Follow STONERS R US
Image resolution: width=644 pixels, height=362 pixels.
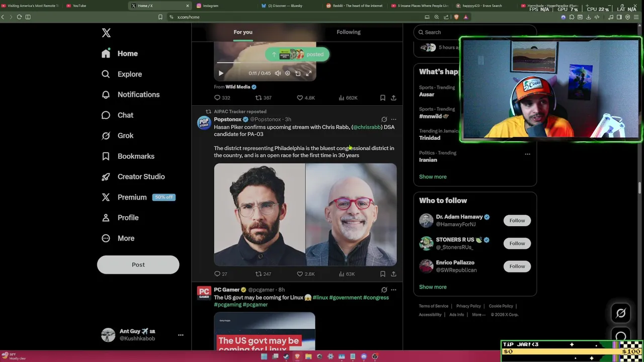(x=517, y=243)
